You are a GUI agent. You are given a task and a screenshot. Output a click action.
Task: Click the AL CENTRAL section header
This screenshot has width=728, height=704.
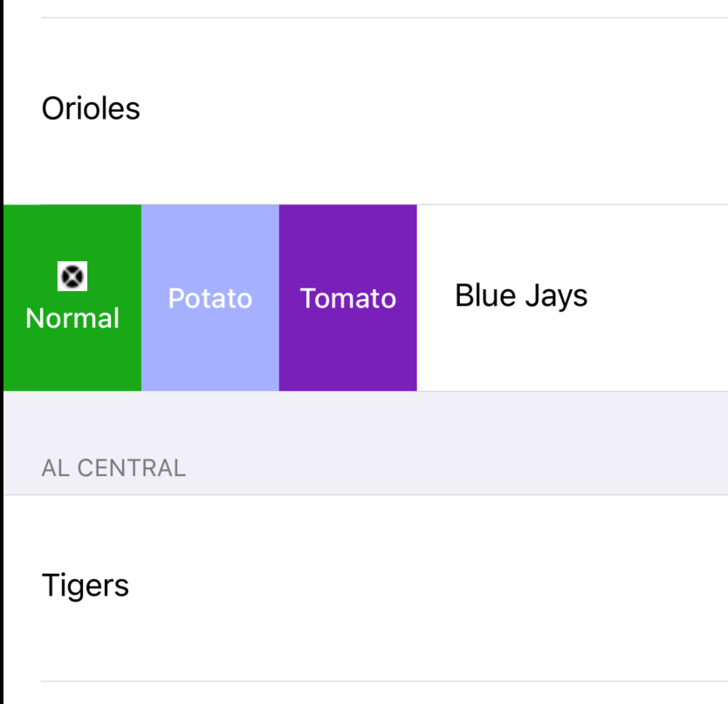click(113, 468)
